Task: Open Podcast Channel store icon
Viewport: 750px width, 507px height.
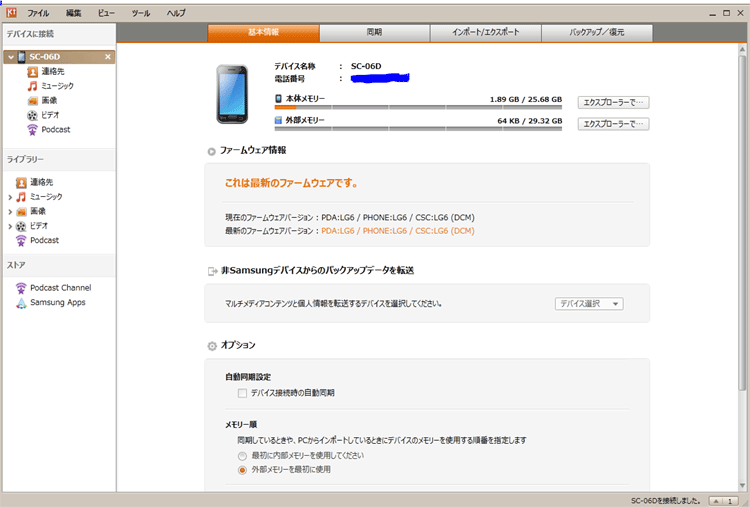Action: [21, 288]
